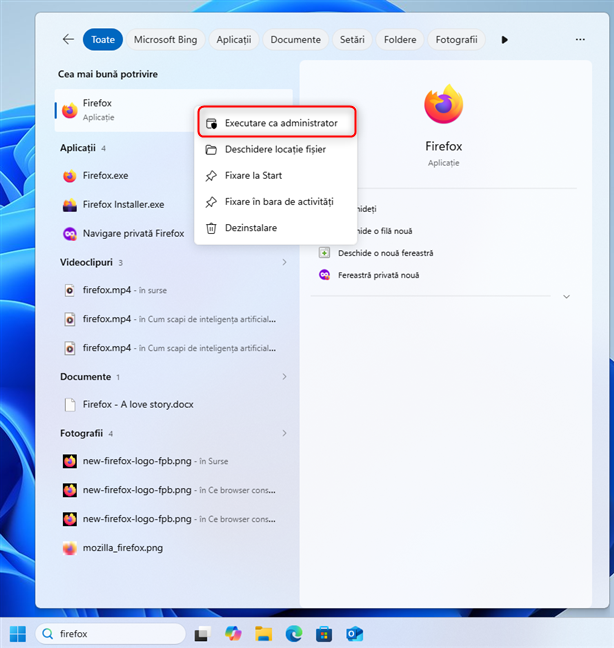
Task: Choose Executare ca administrator
Action: point(277,123)
